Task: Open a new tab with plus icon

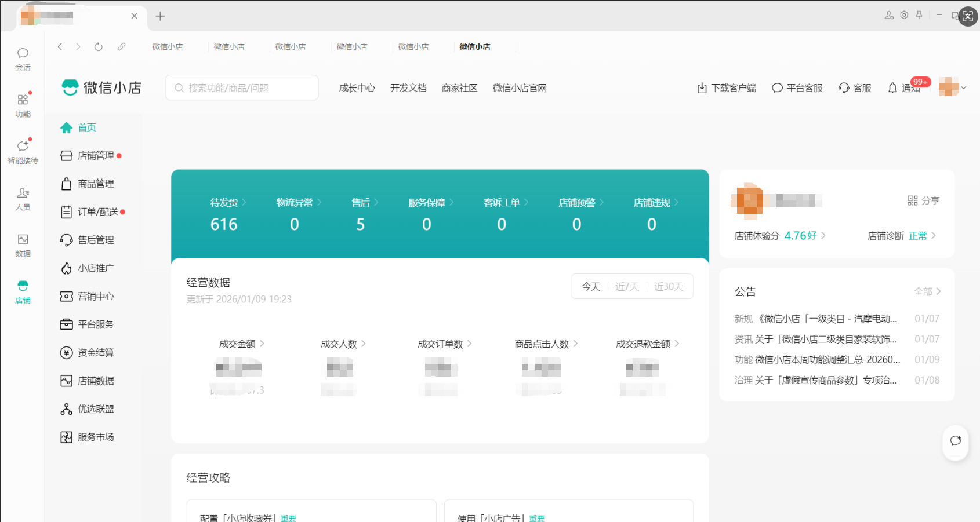Action: [161, 16]
